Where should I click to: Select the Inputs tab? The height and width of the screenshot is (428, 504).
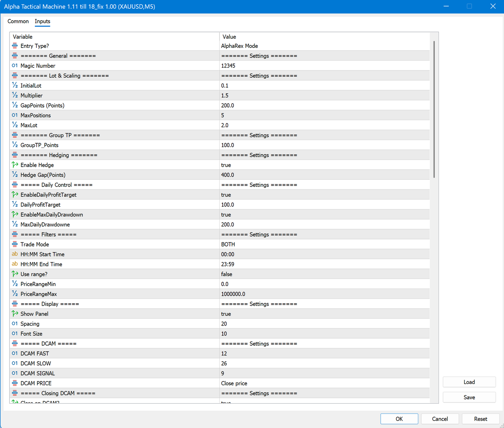[42, 21]
